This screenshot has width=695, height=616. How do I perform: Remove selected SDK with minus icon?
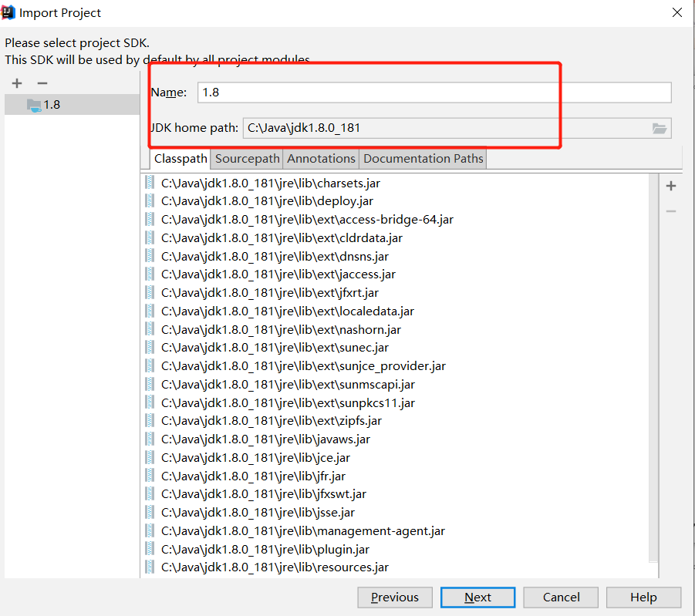coord(42,83)
